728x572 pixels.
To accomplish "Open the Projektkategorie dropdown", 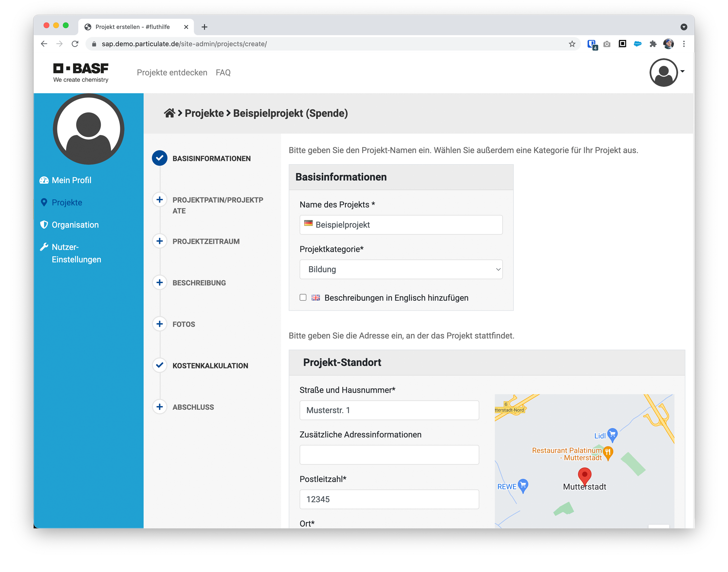I will 401,269.
